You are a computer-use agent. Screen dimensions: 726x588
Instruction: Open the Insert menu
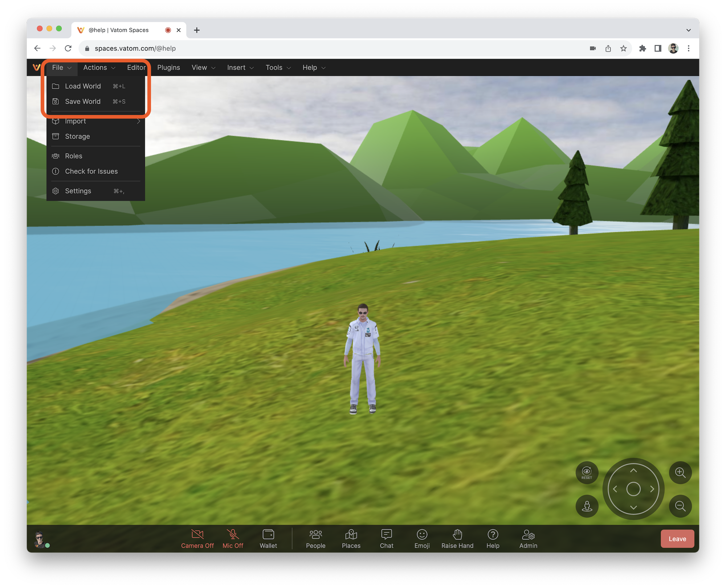pos(240,67)
